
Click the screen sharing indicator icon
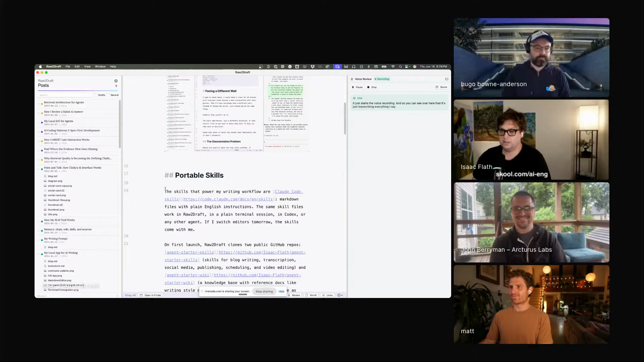coord(337,67)
